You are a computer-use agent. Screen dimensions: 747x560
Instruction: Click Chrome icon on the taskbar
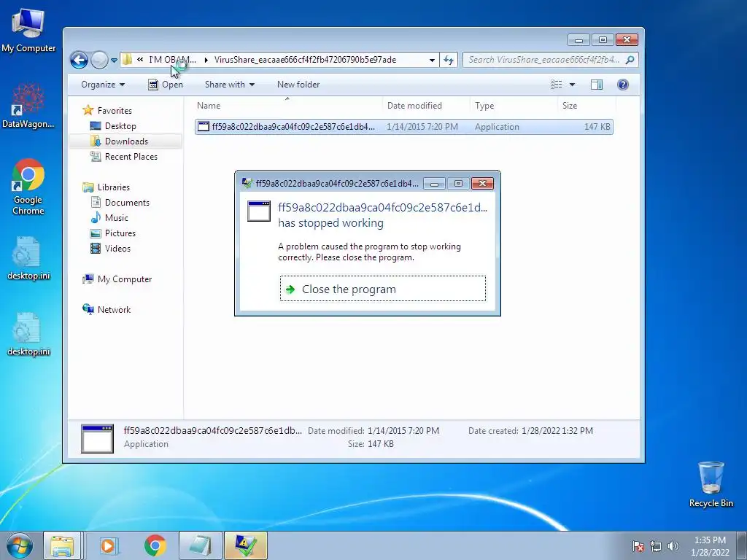click(x=155, y=545)
